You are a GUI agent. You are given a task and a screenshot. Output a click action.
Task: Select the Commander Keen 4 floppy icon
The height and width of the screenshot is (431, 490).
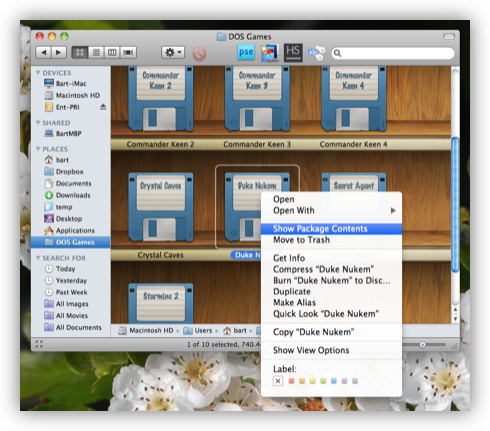tap(354, 99)
